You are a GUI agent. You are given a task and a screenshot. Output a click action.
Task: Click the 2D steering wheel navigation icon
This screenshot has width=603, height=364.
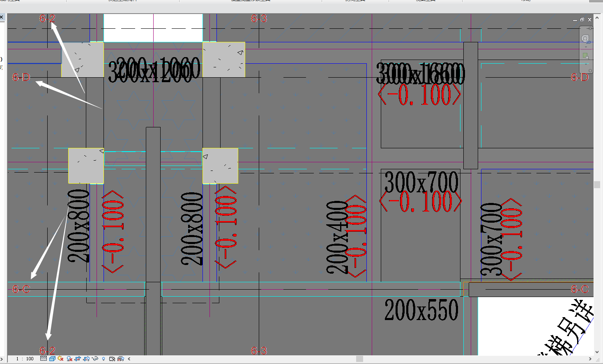point(586,39)
